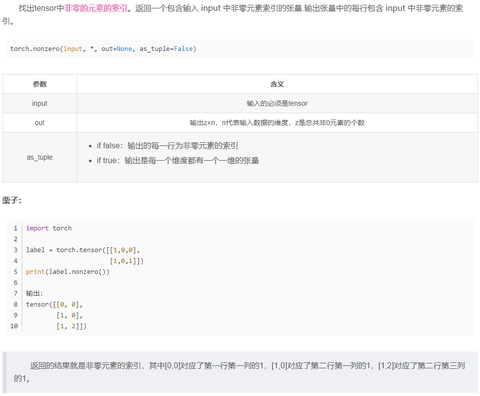
Task: Click line number 5 in code gutter
Action: click(x=15, y=272)
